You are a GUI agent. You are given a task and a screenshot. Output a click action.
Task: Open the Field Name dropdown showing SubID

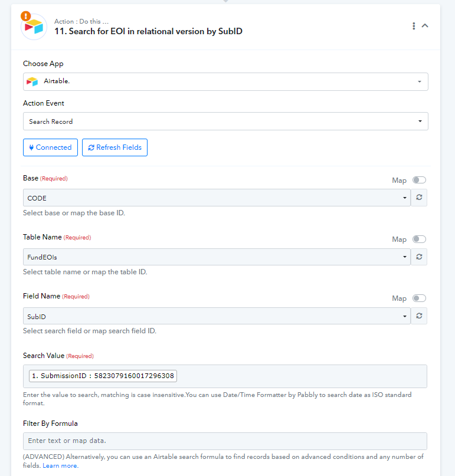(217, 316)
